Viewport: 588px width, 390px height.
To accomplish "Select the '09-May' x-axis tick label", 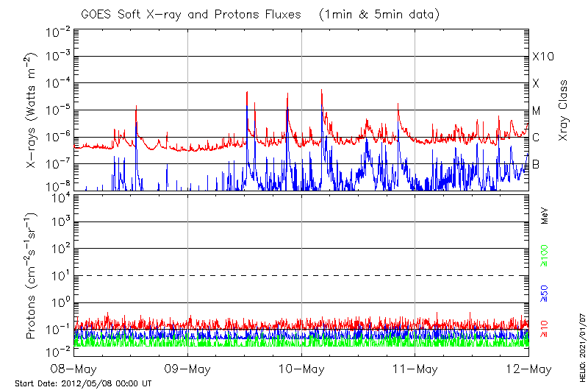I will pyautogui.click(x=188, y=368).
